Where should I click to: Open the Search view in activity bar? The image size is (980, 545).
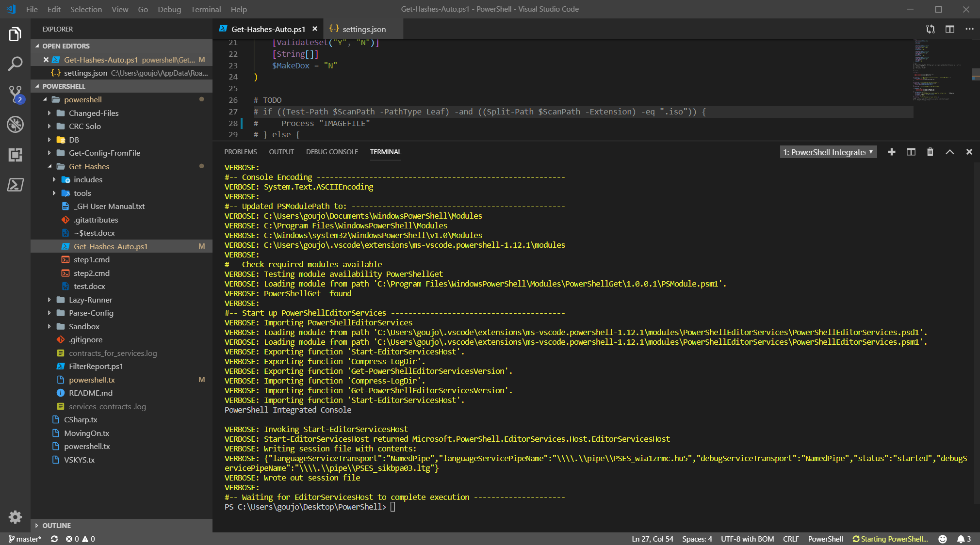coord(15,64)
